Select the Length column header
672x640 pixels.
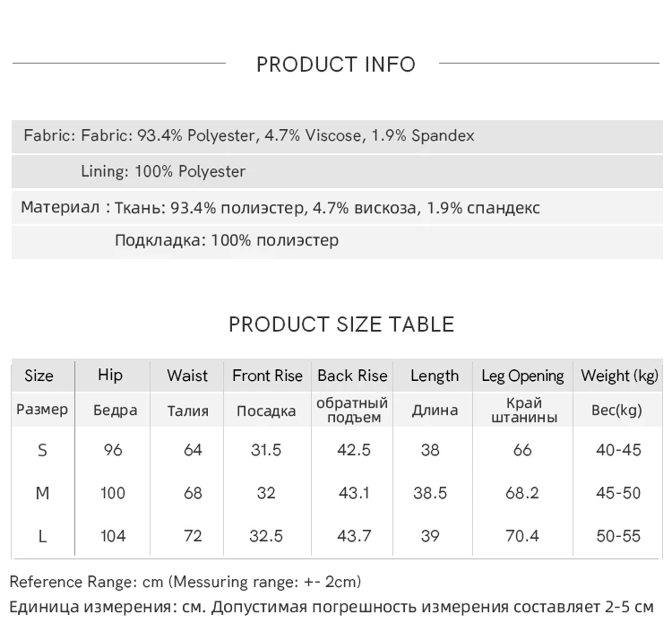435,376
